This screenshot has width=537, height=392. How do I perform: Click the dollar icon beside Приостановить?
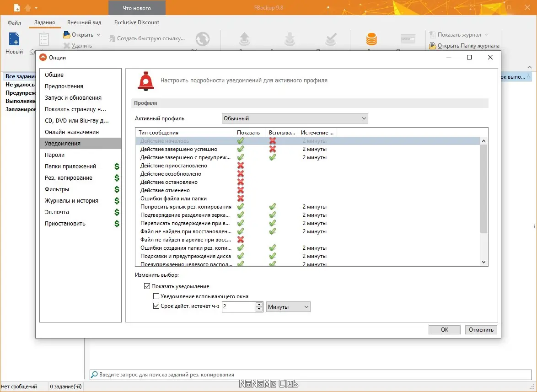pos(117,224)
